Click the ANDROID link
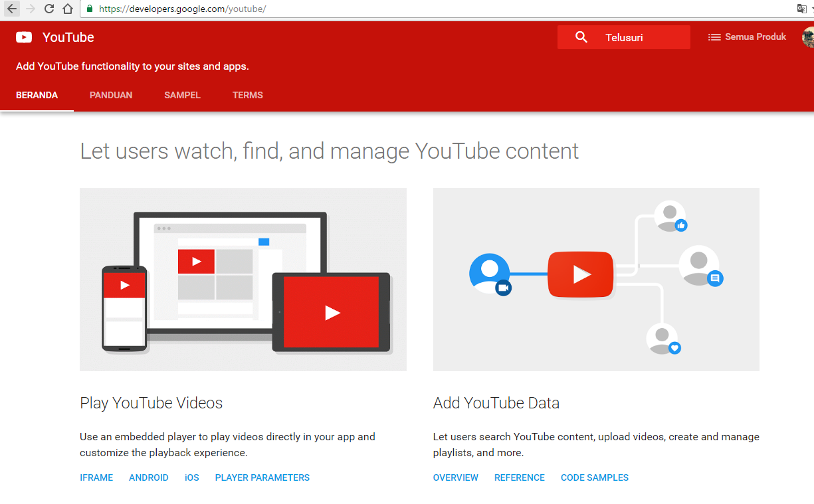 [148, 477]
